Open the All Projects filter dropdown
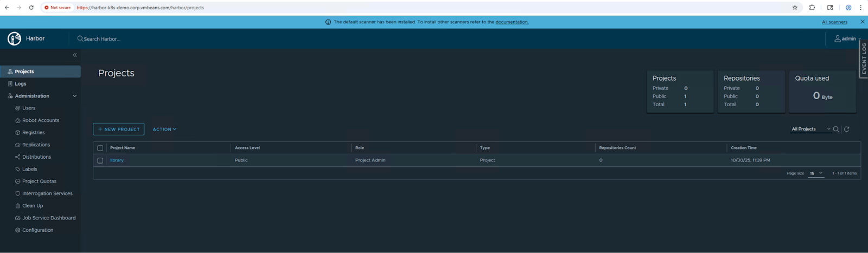This screenshot has height=253, width=868. pos(810,129)
